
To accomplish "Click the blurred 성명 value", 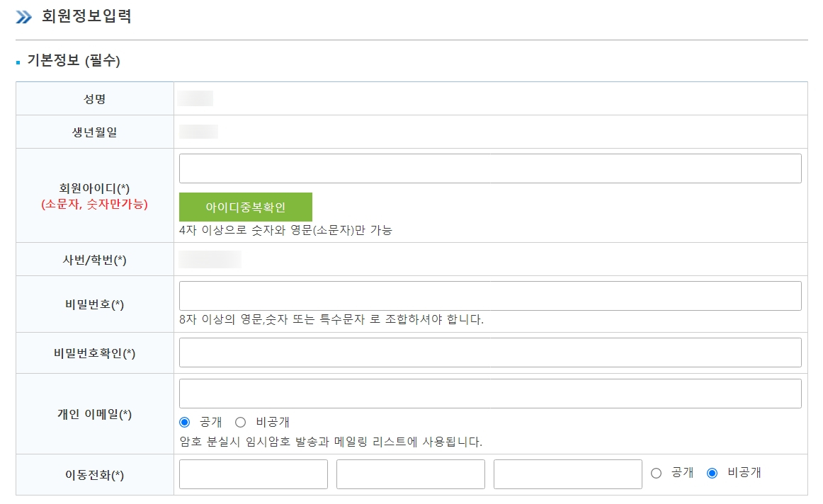I will (x=195, y=98).
